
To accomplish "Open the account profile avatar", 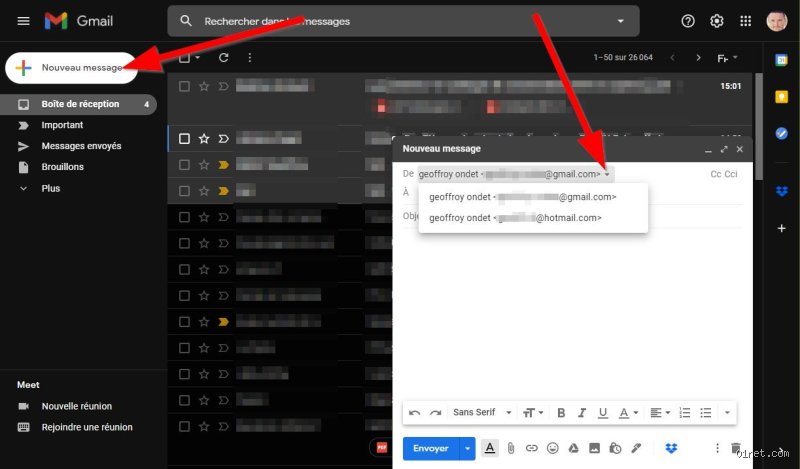I will [777, 21].
